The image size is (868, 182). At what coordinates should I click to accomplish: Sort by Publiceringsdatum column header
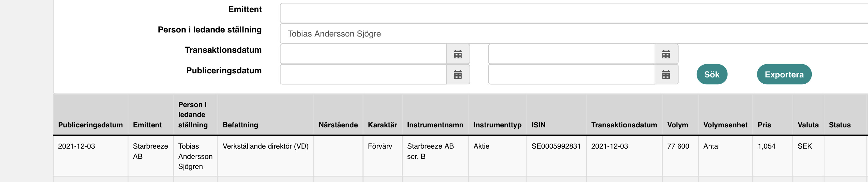[90, 125]
